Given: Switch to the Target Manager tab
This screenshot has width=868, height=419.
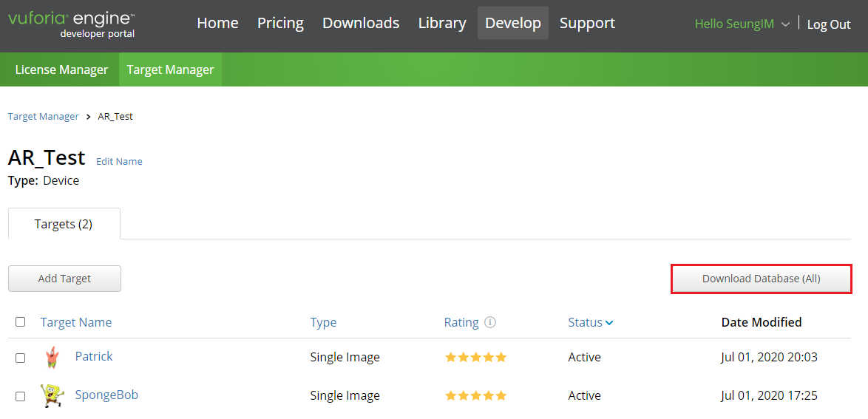Looking at the screenshot, I should point(171,69).
